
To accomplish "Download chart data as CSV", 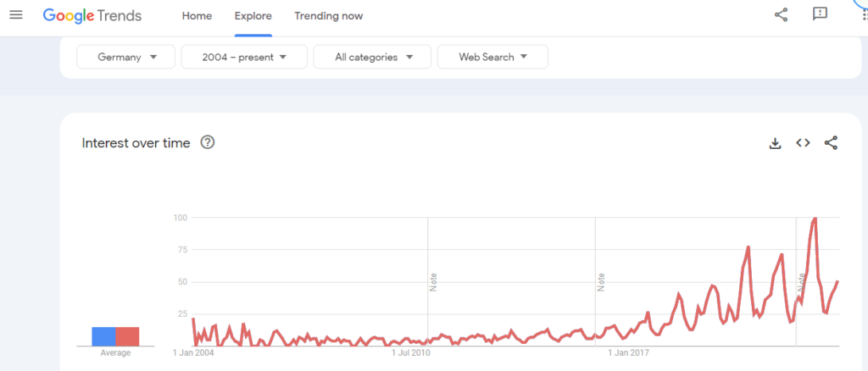I will pyautogui.click(x=775, y=143).
